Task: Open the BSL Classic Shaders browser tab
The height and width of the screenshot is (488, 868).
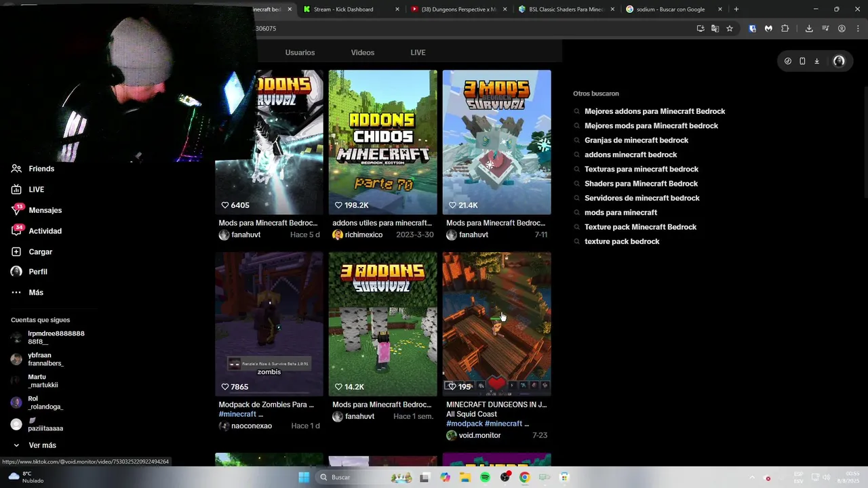Action: tap(566, 9)
